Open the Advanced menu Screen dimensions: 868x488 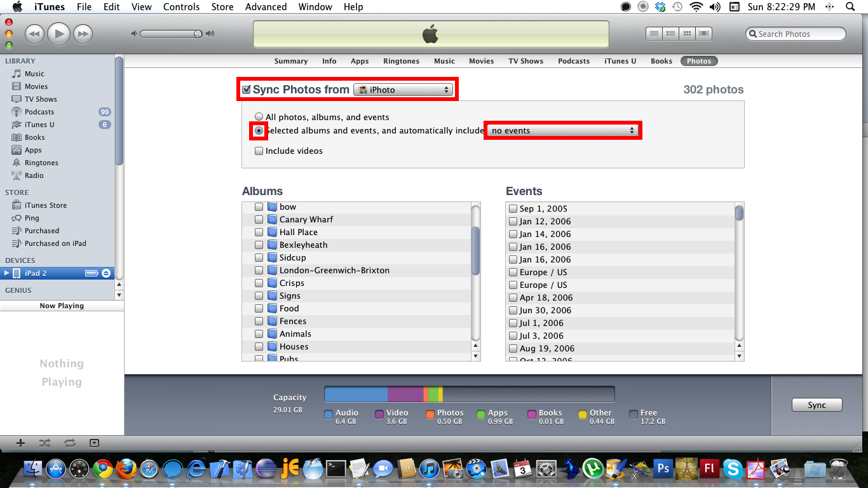(266, 7)
